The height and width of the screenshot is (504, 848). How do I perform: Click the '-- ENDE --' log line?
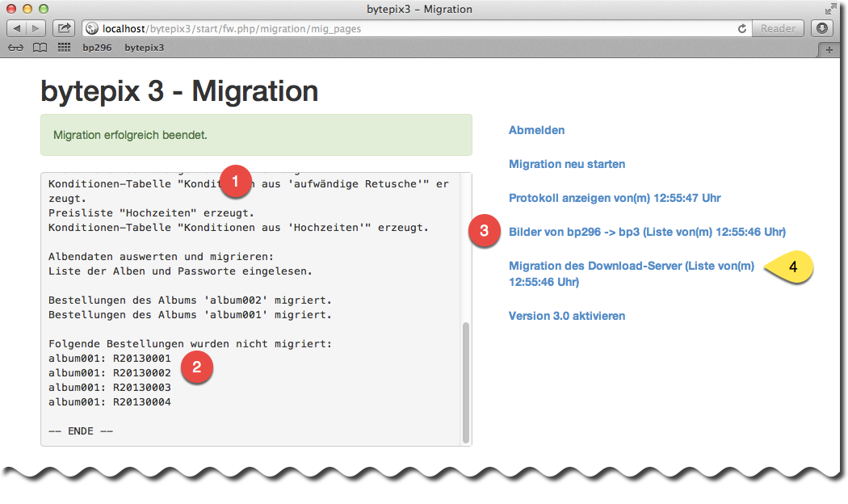(x=81, y=431)
